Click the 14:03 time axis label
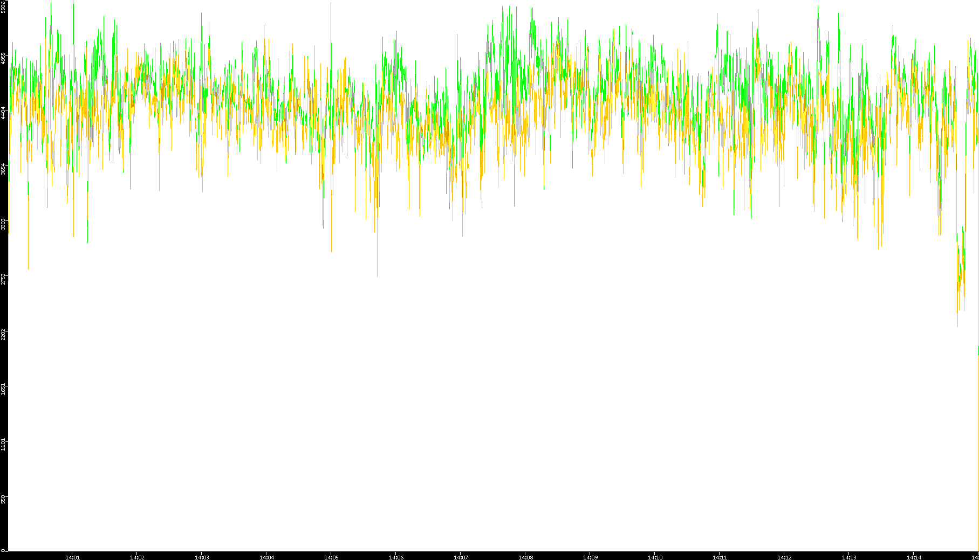The height and width of the screenshot is (560, 979). (x=202, y=557)
